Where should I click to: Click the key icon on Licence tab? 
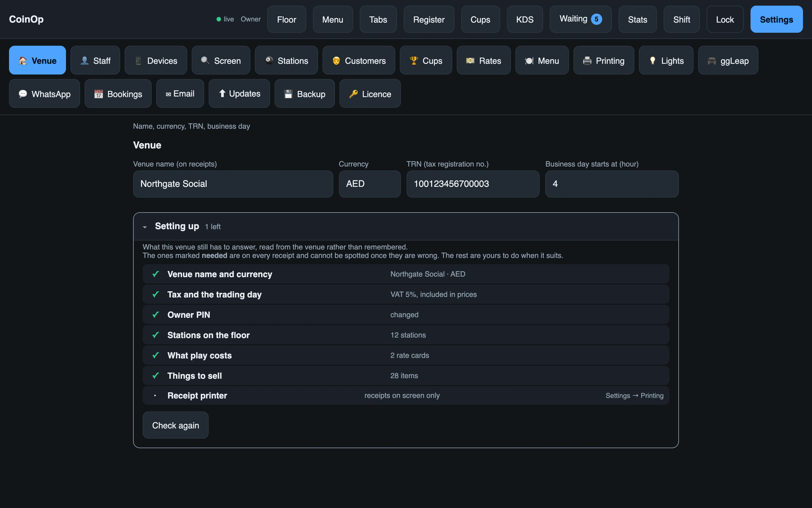tap(353, 94)
